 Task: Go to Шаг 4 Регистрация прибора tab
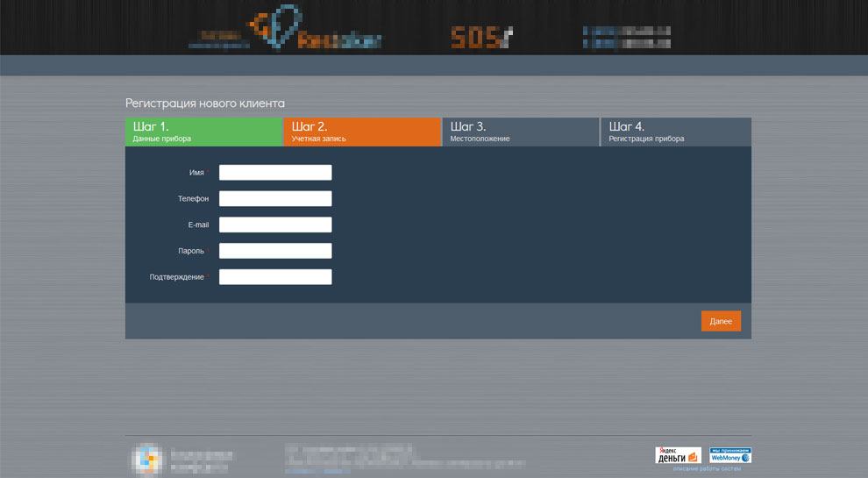coord(676,132)
